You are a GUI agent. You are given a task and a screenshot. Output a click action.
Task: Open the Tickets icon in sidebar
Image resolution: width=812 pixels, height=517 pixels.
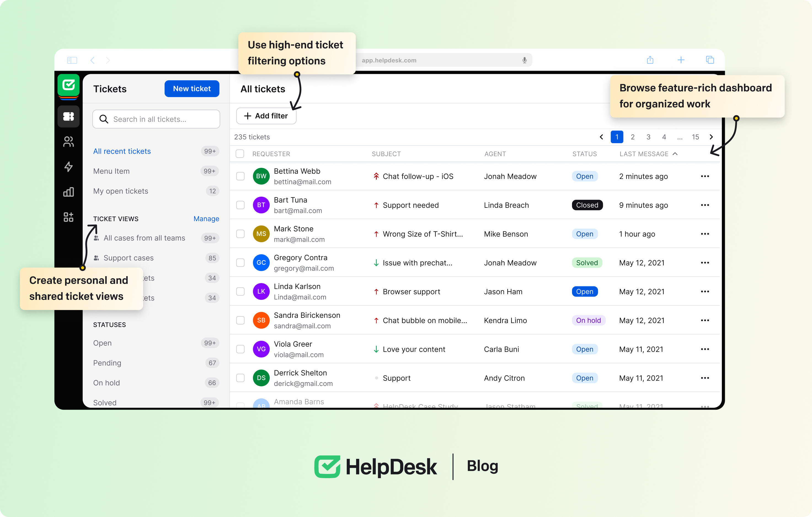(68, 116)
